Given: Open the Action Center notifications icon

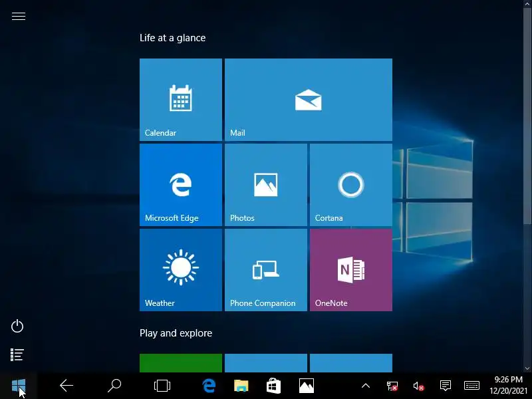Looking at the screenshot, I should [445, 386].
